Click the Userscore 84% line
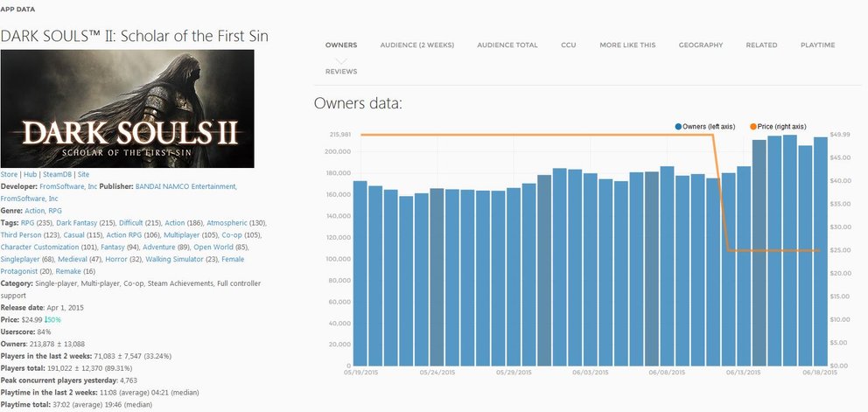The image size is (868, 412). point(26,332)
